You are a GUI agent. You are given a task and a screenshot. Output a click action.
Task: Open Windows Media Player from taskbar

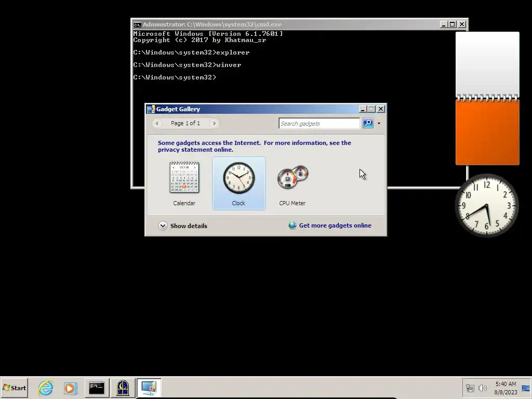coord(71,388)
